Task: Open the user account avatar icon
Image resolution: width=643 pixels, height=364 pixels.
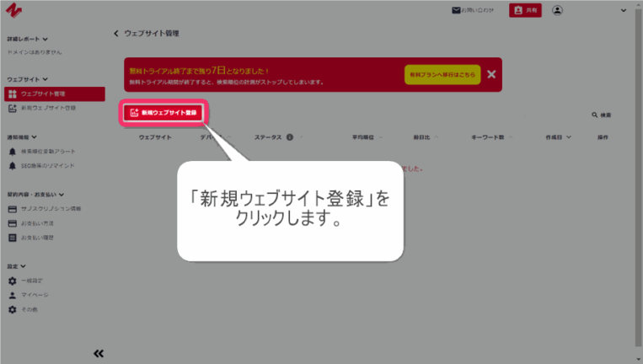Action: click(x=557, y=10)
